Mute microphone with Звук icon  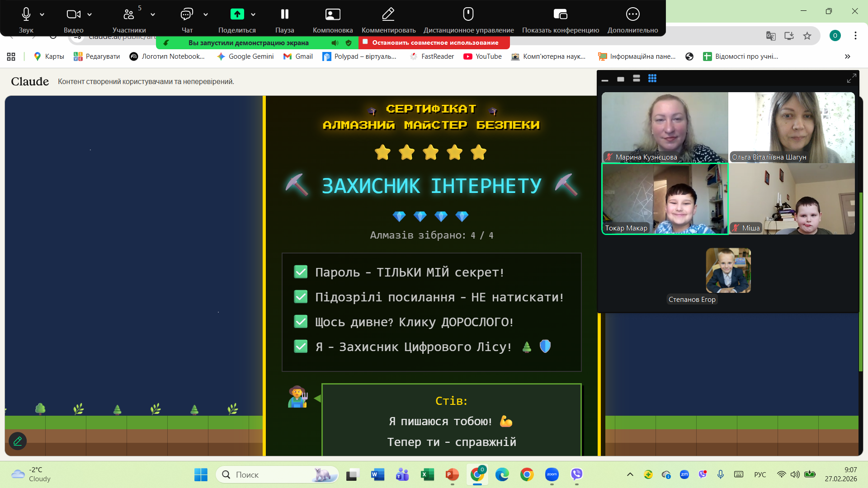[26, 14]
